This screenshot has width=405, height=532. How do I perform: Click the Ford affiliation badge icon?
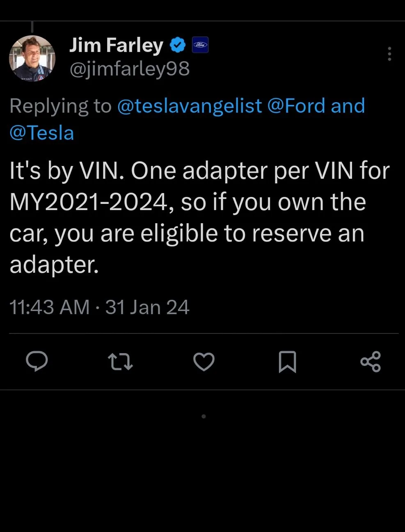[x=200, y=45]
